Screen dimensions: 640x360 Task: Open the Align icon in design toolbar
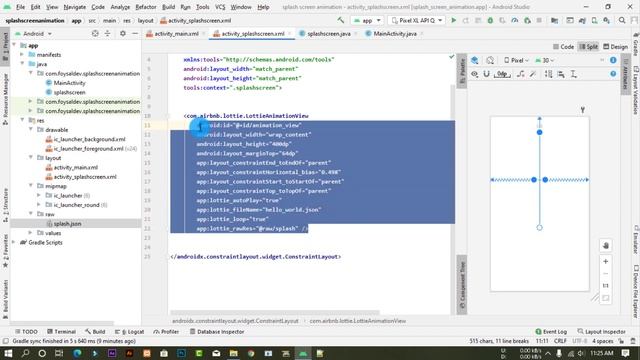(561, 74)
